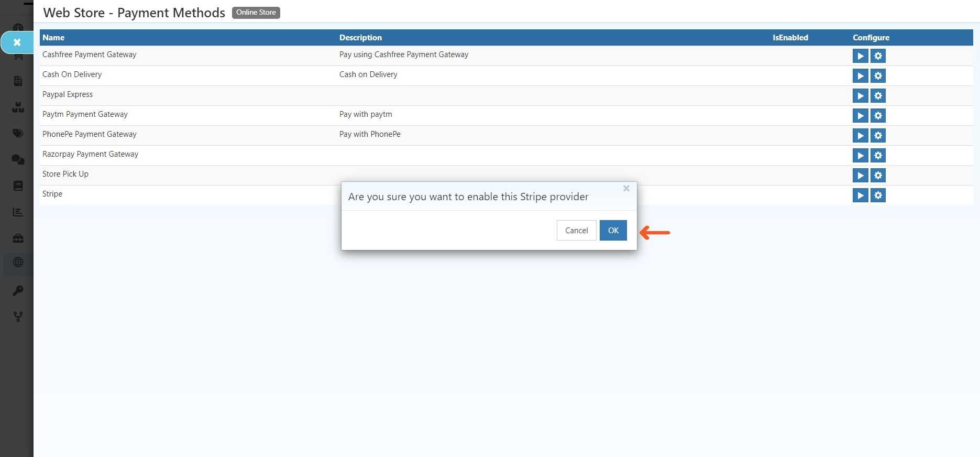
Task: Click the Description column header
Action: click(x=360, y=38)
